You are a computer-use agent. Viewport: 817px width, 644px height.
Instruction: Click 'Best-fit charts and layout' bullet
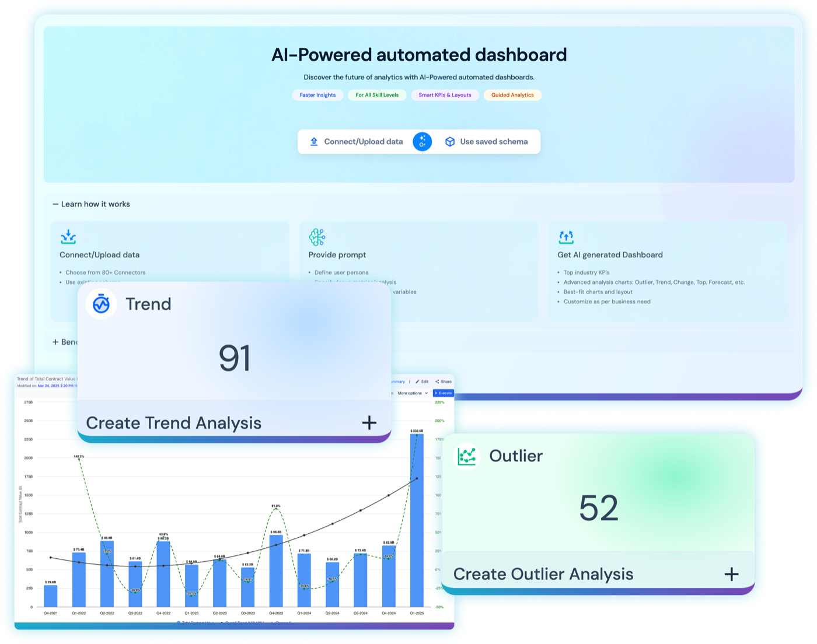[598, 292]
